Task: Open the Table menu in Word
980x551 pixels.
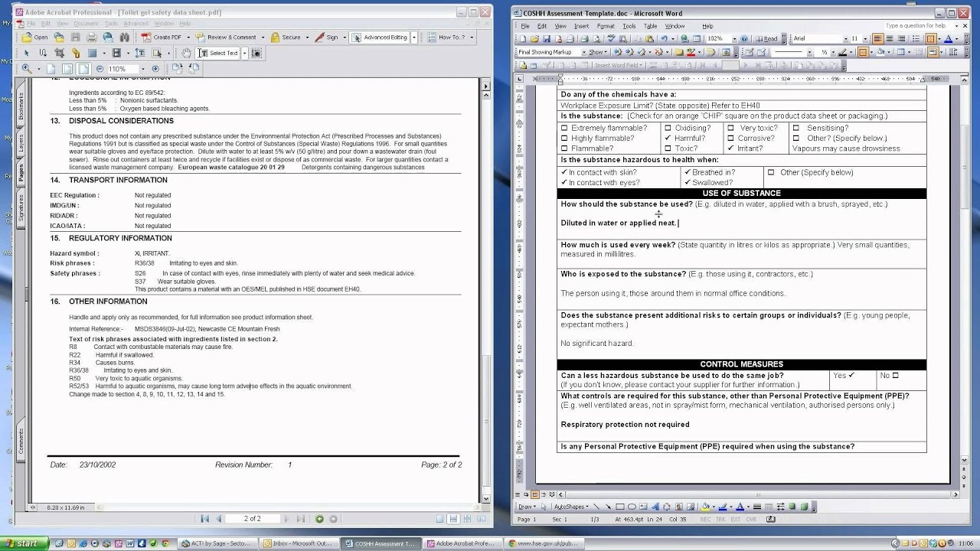Action: (650, 26)
